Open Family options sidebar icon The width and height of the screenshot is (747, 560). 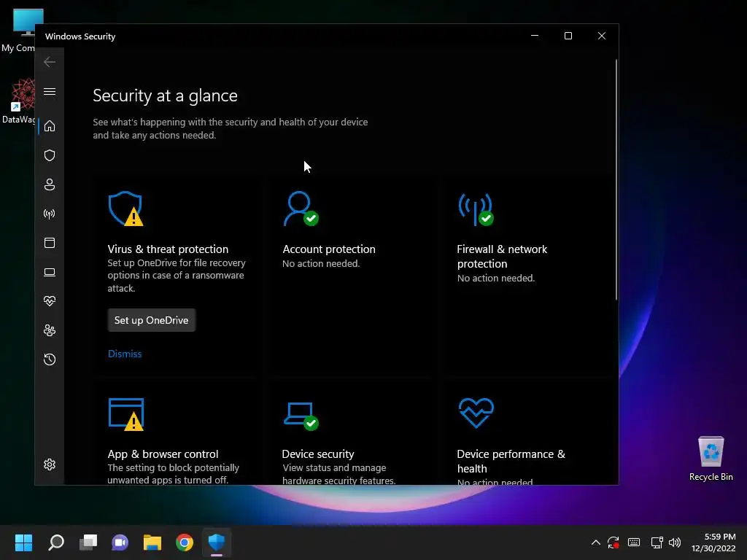tap(50, 330)
